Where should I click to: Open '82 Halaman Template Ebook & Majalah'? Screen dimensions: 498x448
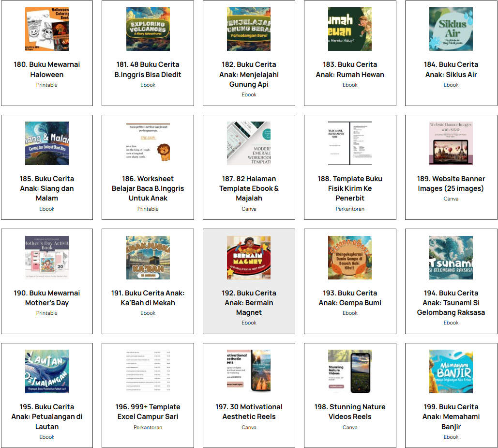tap(249, 188)
